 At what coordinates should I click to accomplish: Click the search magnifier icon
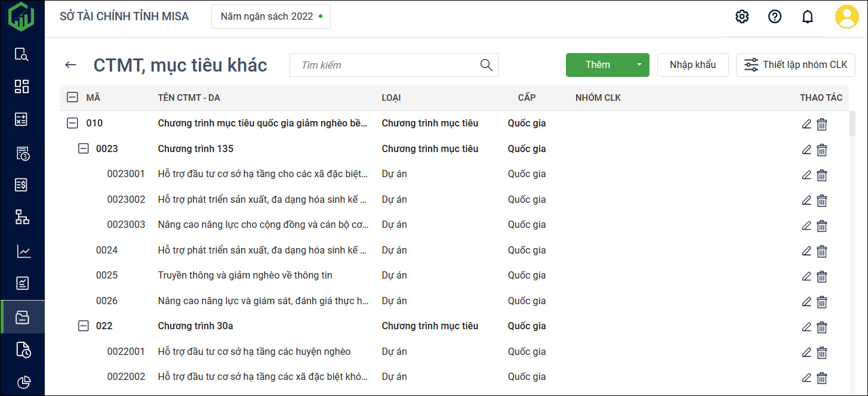point(487,65)
